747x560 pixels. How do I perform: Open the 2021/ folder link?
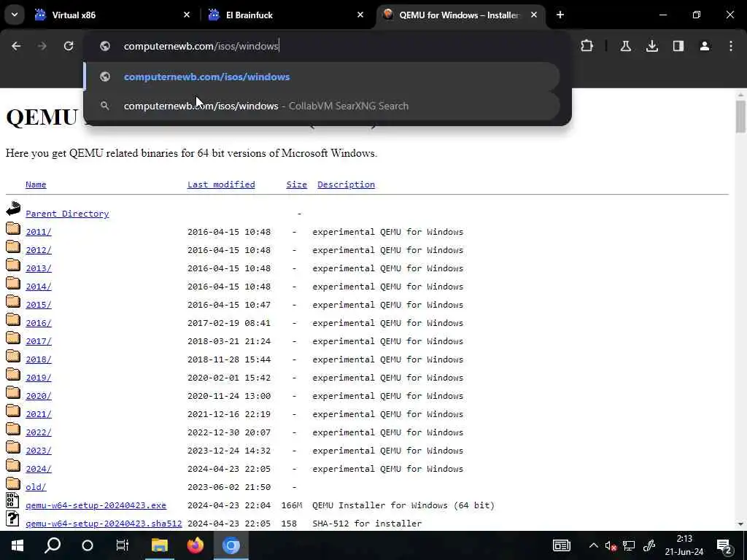(39, 414)
